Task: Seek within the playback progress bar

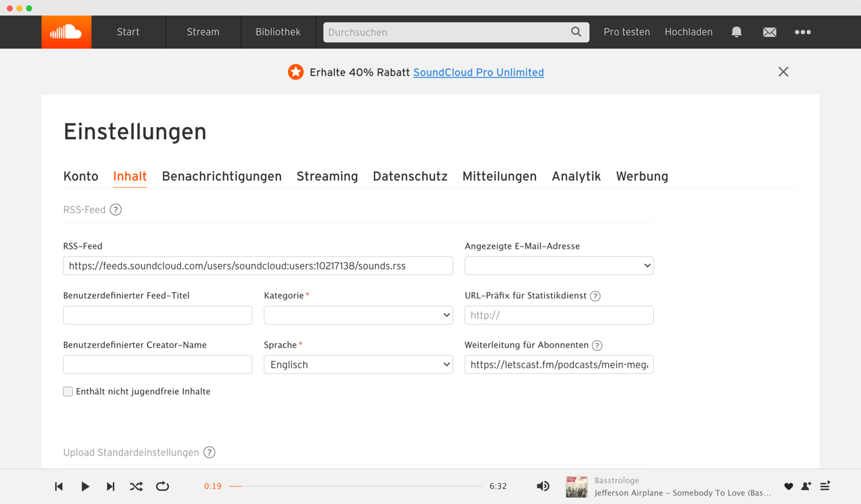Action: click(x=356, y=487)
